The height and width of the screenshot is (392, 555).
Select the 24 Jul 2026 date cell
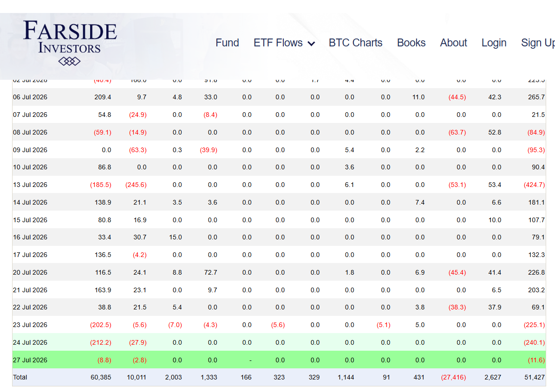coord(30,342)
